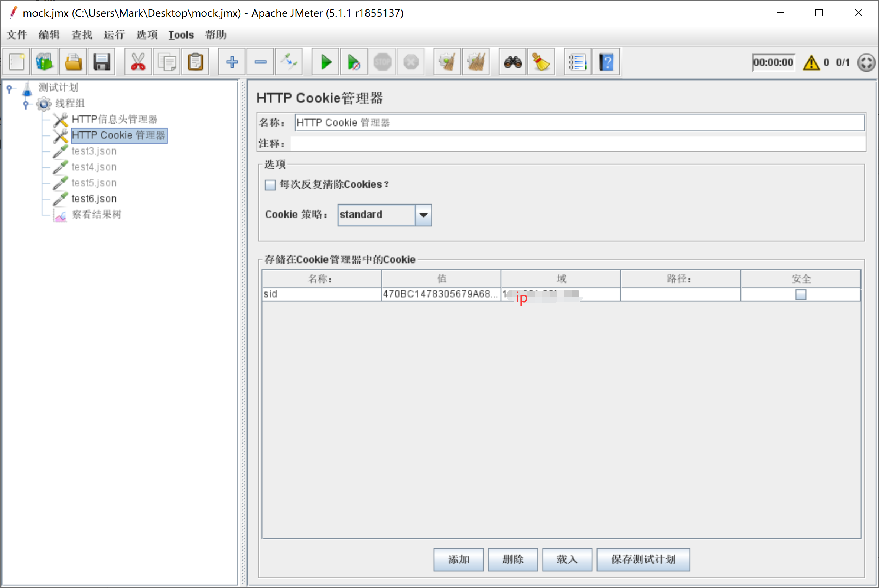Collapse the 线程组 tree node toggle

[x=26, y=105]
